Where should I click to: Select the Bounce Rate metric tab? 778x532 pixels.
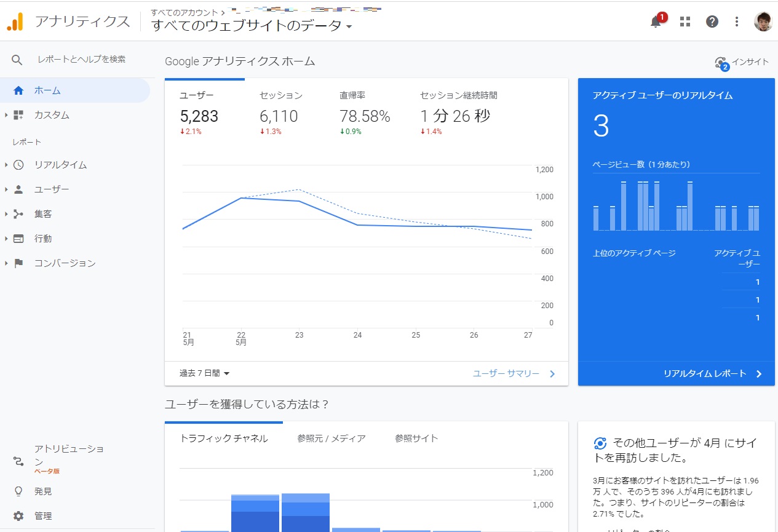click(365, 113)
